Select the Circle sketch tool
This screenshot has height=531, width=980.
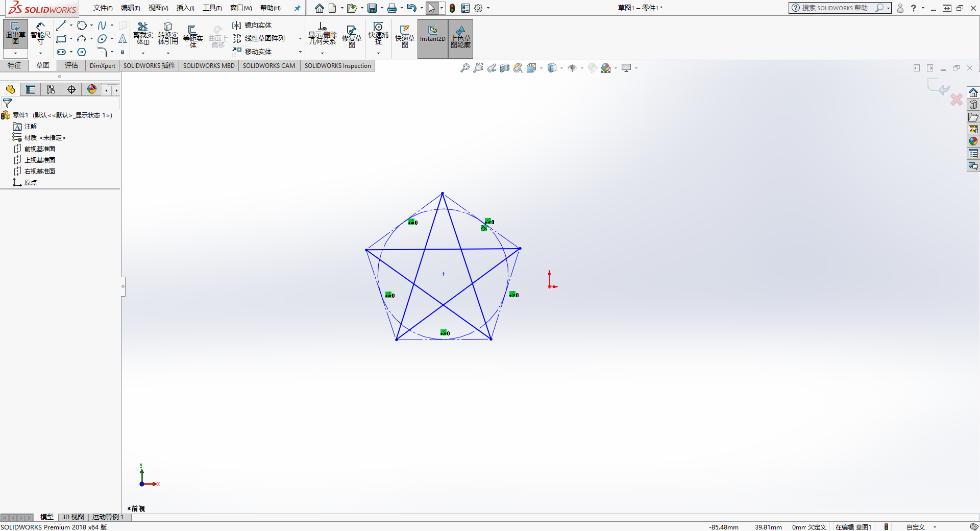click(82, 26)
